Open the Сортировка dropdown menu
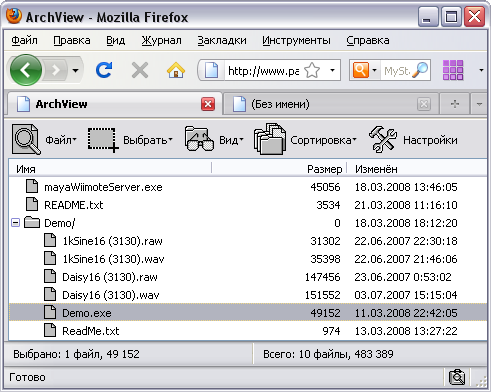This screenshot has height=392, width=491. 323,140
